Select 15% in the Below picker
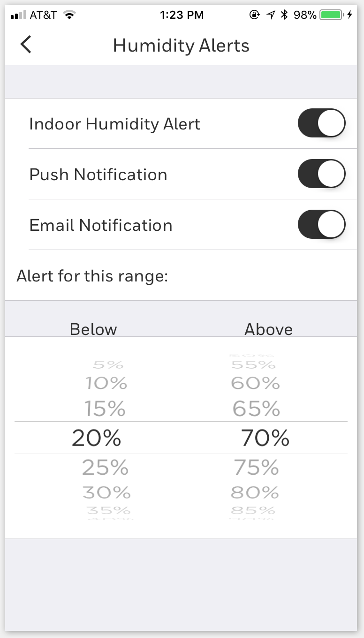 point(105,409)
